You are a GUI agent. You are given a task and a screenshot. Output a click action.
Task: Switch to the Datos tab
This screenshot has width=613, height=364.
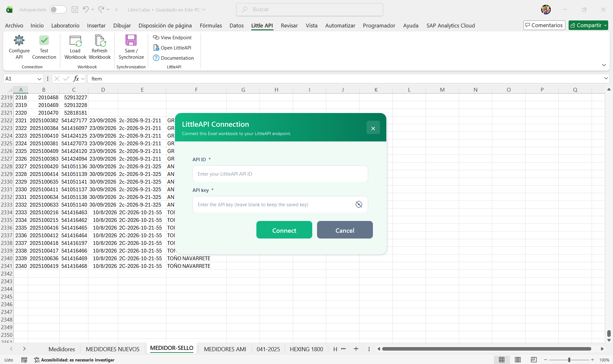[237, 26]
